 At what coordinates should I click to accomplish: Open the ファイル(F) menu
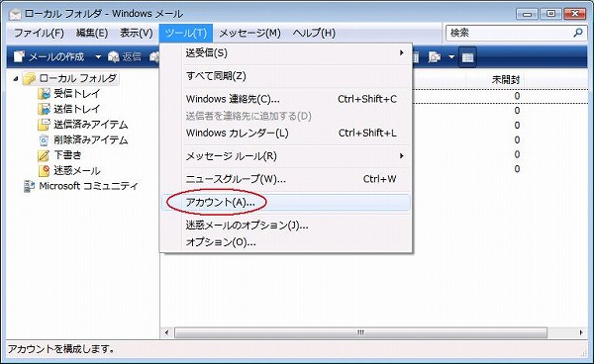[x=39, y=33]
